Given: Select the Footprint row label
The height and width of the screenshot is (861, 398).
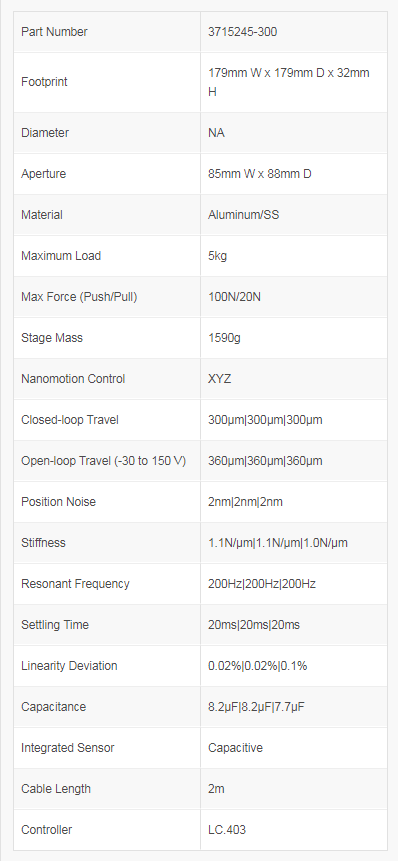Looking at the screenshot, I should coord(44,82).
